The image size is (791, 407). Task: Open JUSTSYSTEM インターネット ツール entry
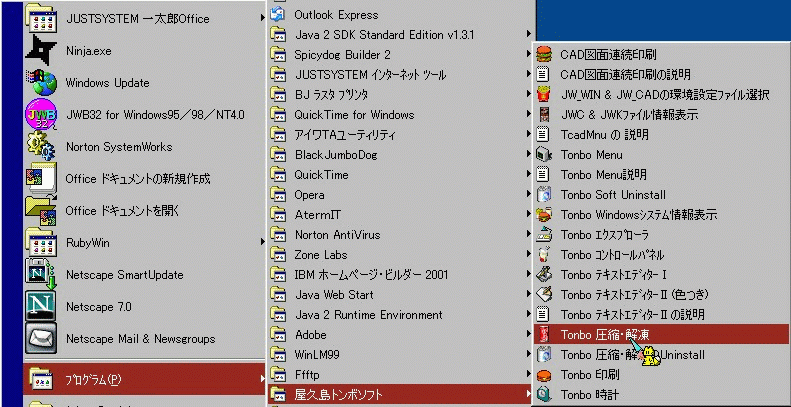click(401, 75)
